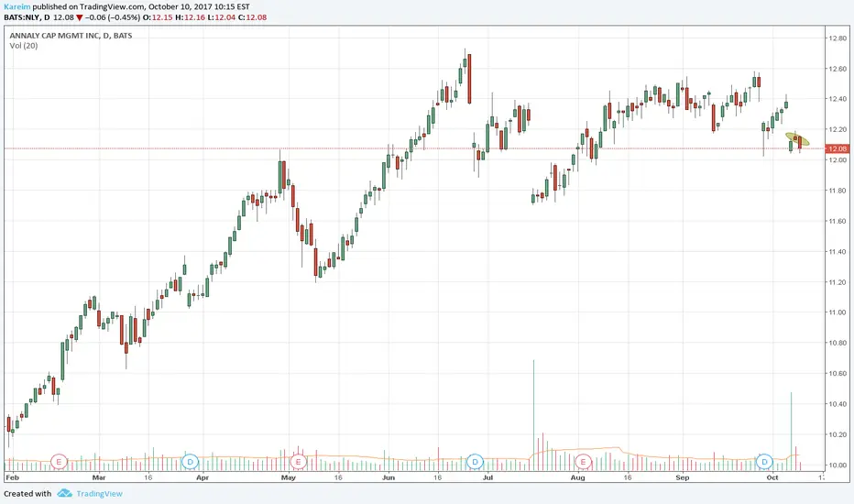Click the 11.40 price axis label
Viewport: 854px width, 504px height.
(x=838, y=252)
